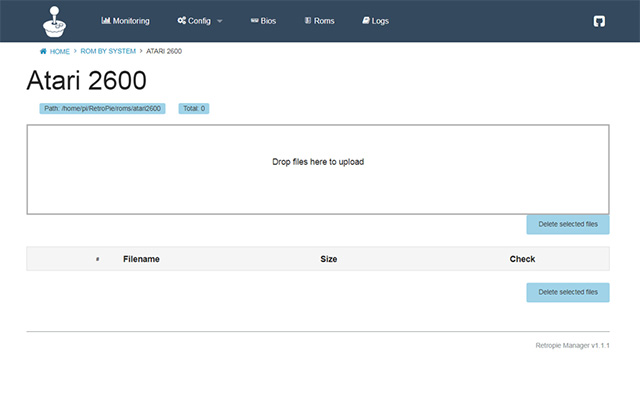This screenshot has width=640, height=420.
Task: Click Delete selected files above table
Action: point(568,224)
